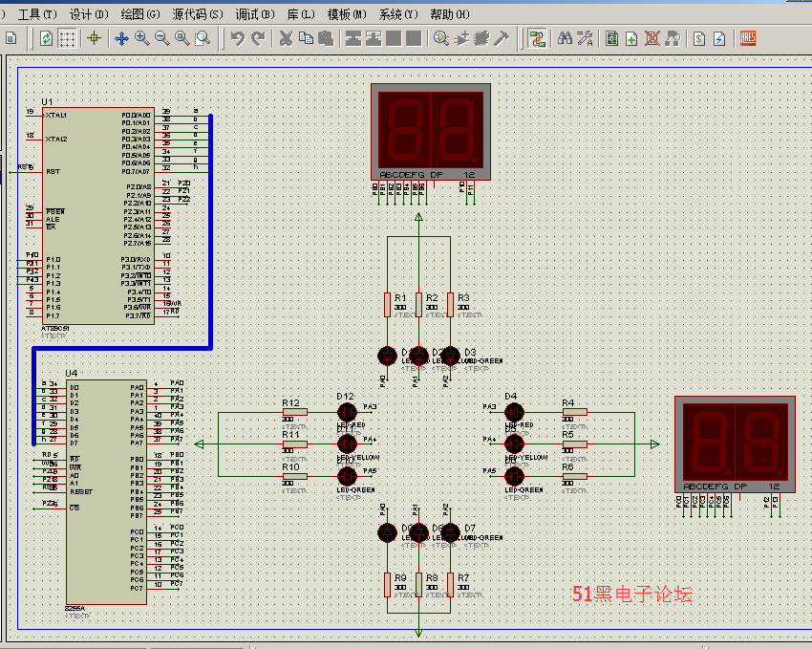Image resolution: width=812 pixels, height=649 pixels.
Task: Paste from clipboard icon
Action: [326, 38]
